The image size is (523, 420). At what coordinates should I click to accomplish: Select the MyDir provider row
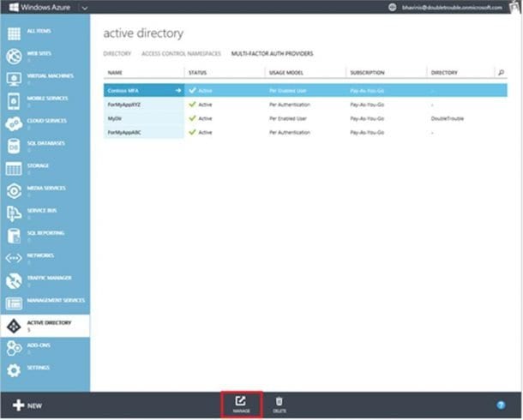point(115,118)
